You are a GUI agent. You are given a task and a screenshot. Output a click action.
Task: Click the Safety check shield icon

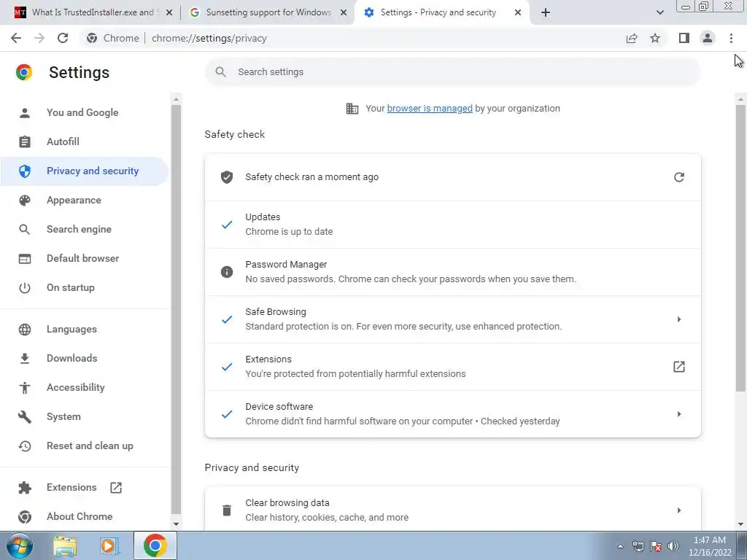[227, 177]
